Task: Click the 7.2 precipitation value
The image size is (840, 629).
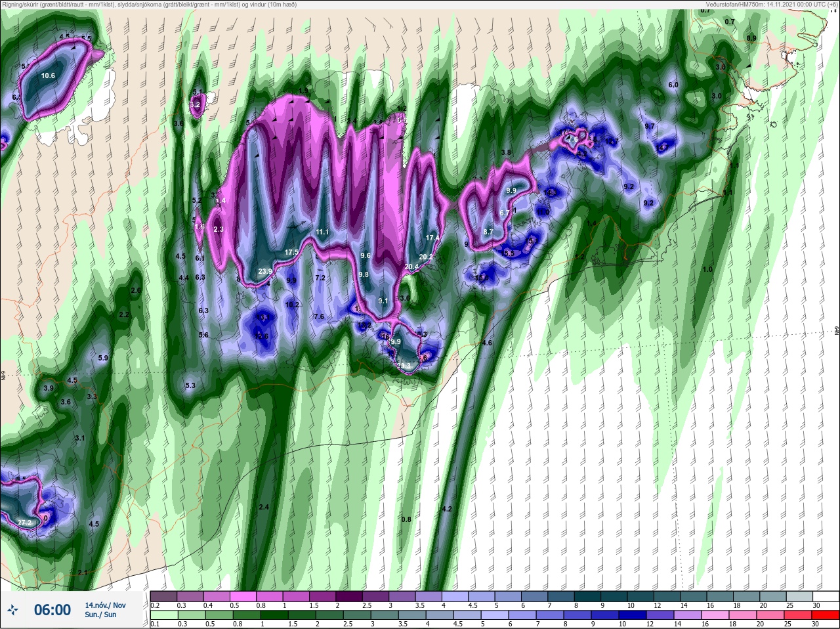Action: (x=320, y=278)
